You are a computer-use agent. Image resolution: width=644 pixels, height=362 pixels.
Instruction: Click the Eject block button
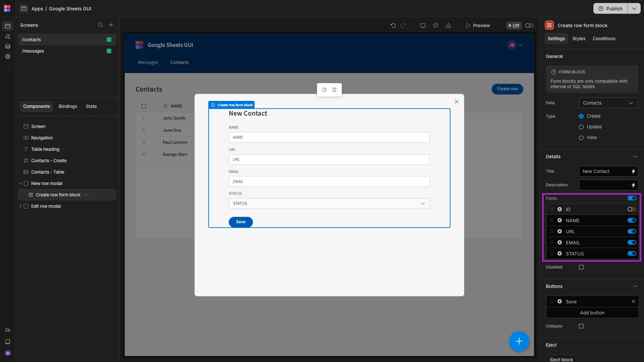click(x=561, y=359)
